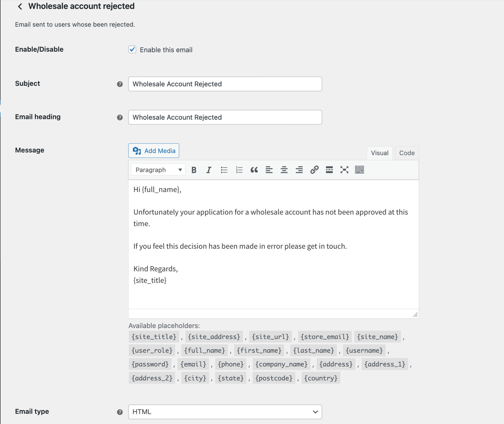Go back using the back arrow
The width and height of the screenshot is (504, 424).
click(20, 6)
